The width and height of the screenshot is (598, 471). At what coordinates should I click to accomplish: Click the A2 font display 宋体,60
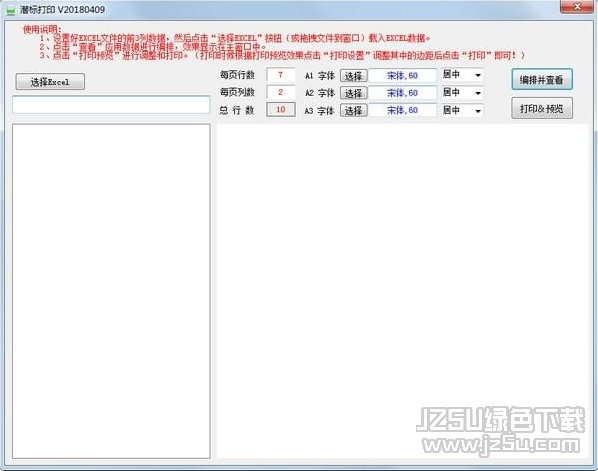(402, 93)
